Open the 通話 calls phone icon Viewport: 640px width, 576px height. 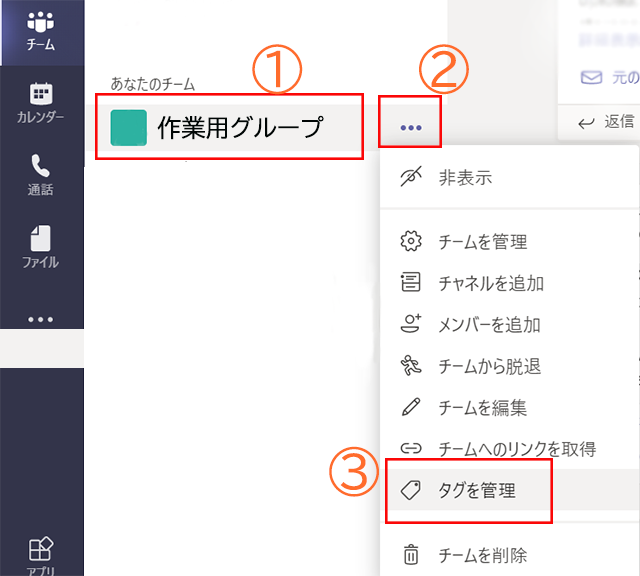pyautogui.click(x=40, y=175)
